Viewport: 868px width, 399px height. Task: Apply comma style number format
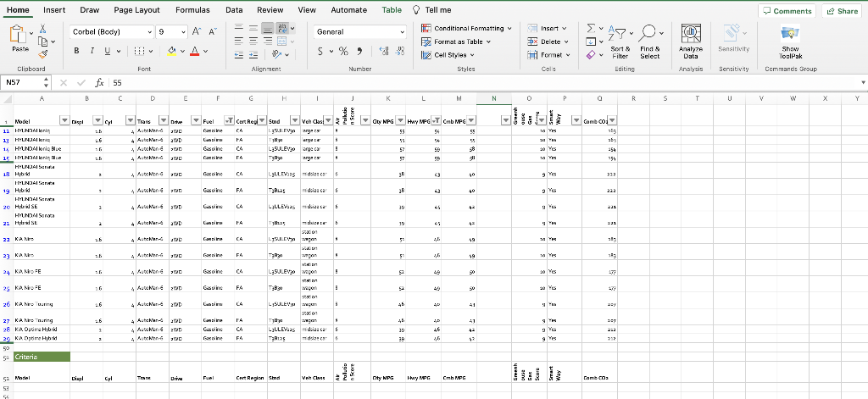click(359, 51)
